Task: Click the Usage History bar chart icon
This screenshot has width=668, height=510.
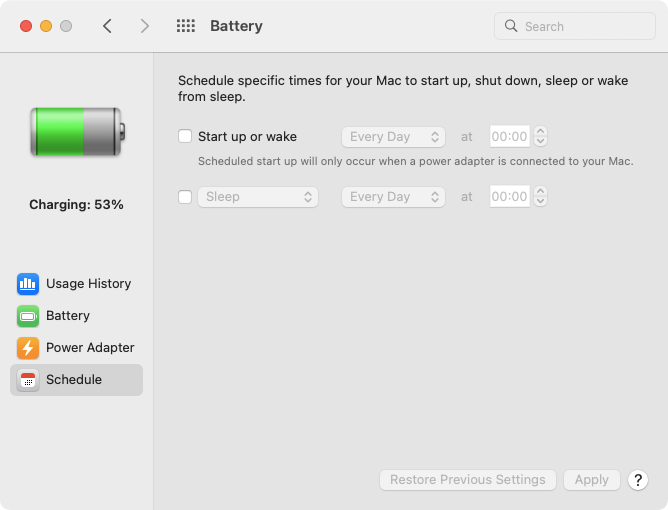Action: click(x=28, y=284)
